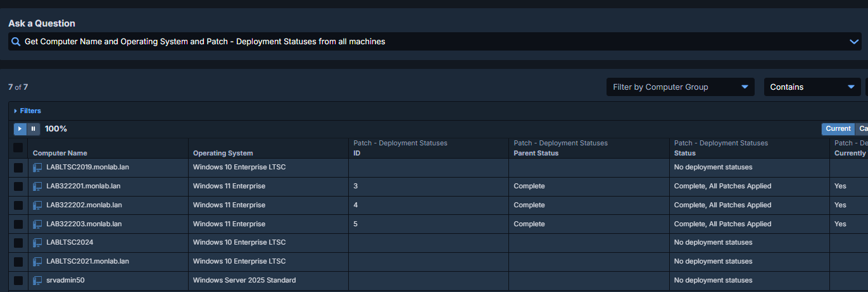Sort by the Operating System column header
868x292 pixels.
(x=223, y=153)
